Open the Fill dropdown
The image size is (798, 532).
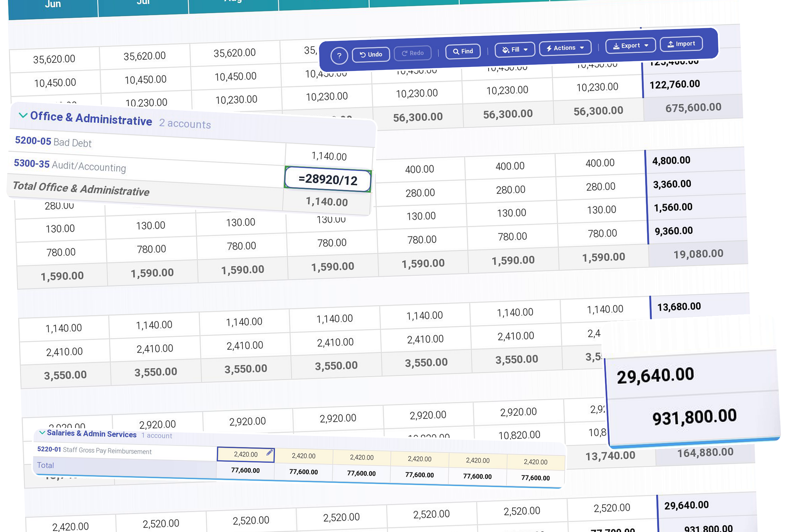[514, 50]
